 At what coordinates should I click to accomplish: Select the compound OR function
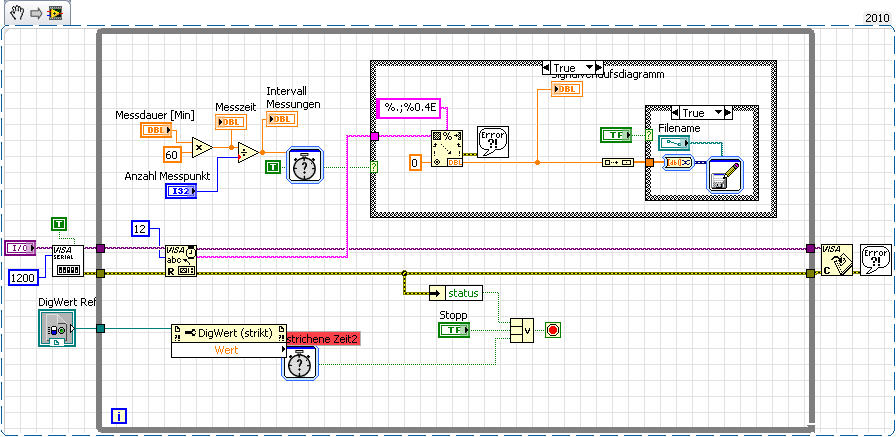(x=521, y=331)
